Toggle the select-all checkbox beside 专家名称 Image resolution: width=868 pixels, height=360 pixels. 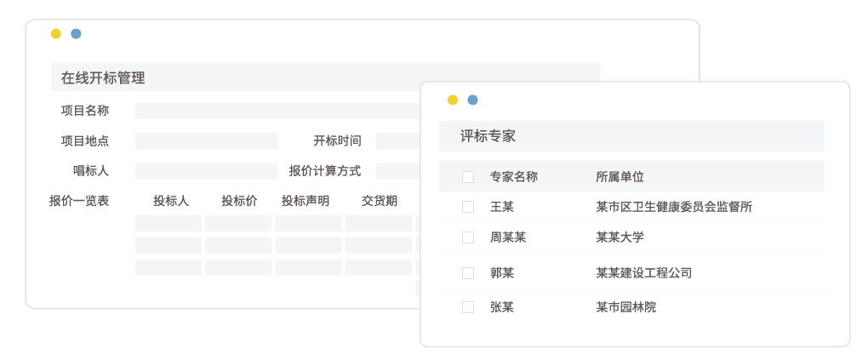[x=468, y=177]
